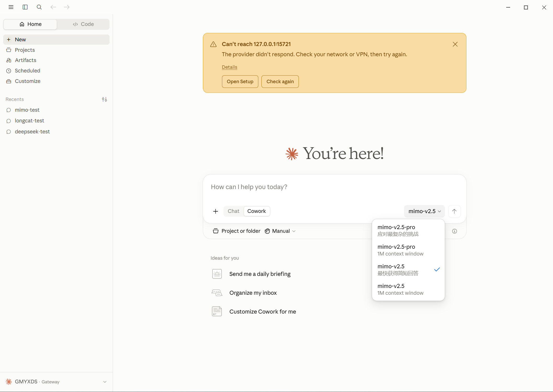Screen dimensions: 553x392
Task: Click the How can I help input
Action: tap(334, 187)
